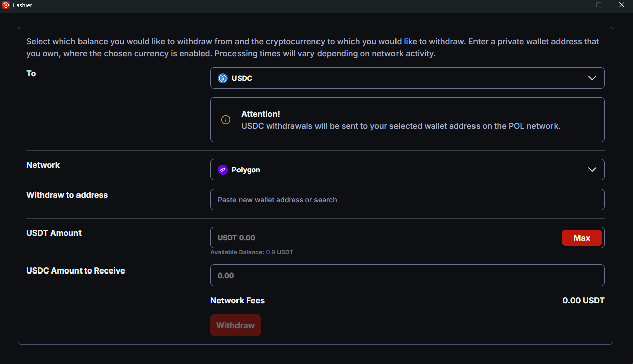633x364 pixels.
Task: Click the USDC coin icon
Action: point(223,78)
